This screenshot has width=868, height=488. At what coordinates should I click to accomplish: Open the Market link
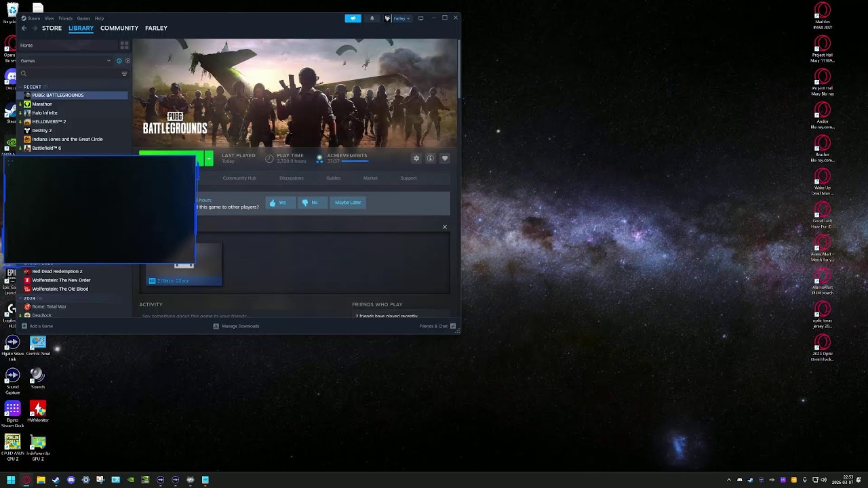370,178
